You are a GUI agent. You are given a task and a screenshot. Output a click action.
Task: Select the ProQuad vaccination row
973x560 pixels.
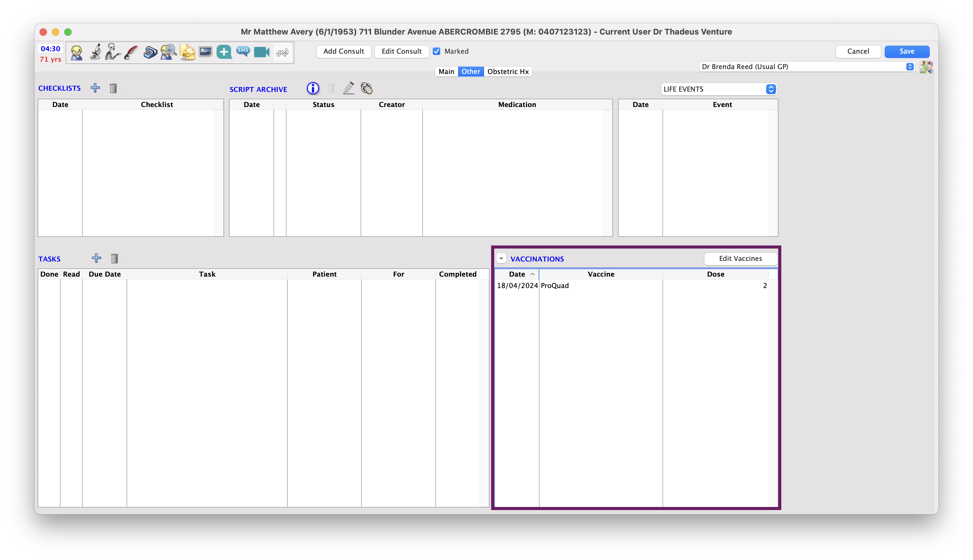pyautogui.click(x=600, y=285)
